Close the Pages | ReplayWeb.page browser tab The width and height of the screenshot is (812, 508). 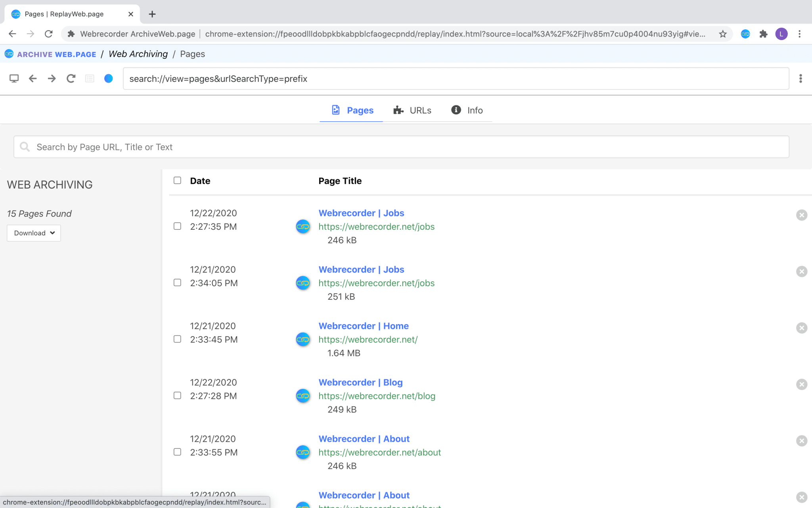[131, 14]
